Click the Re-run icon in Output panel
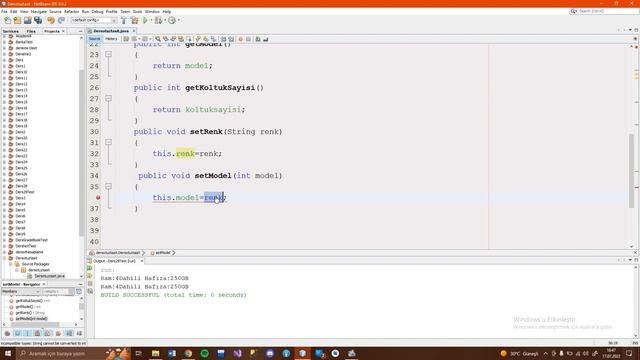 coord(90,268)
